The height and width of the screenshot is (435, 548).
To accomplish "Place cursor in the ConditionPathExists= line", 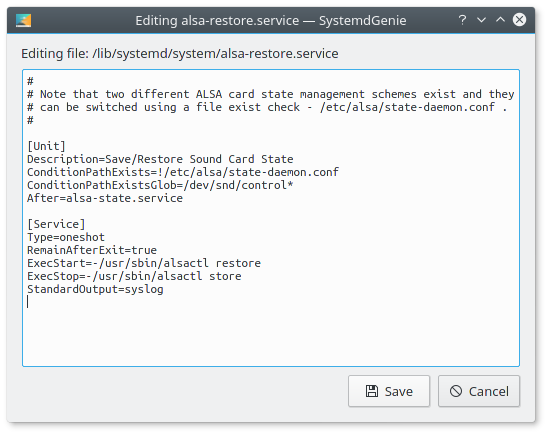I will coord(183,172).
